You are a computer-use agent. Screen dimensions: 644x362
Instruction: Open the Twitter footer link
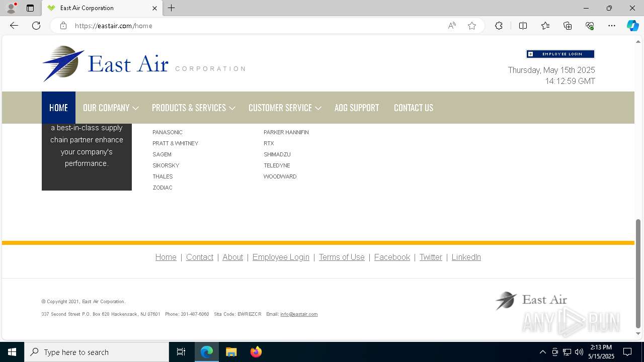431,257
